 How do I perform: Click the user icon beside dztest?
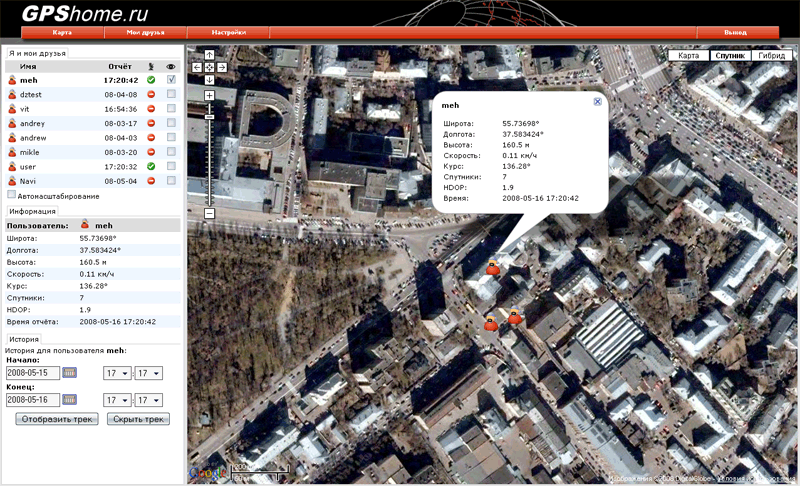[12, 94]
